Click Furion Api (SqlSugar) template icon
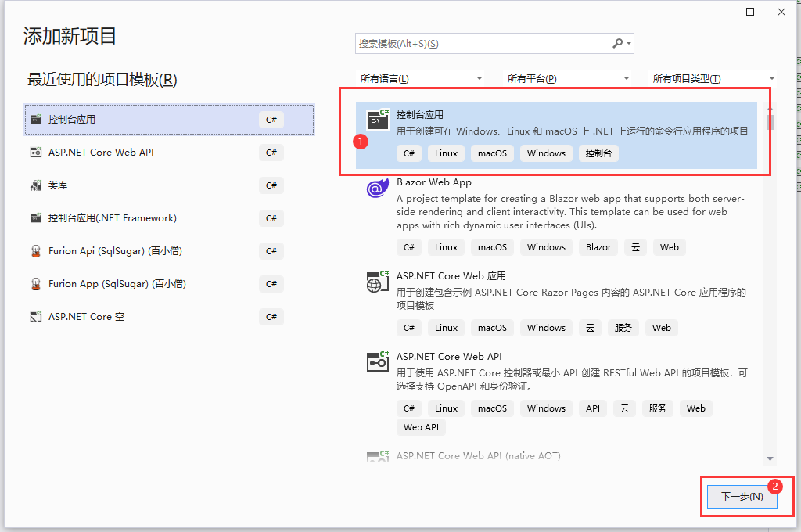Viewport: 801px width, 532px height. pos(36,251)
